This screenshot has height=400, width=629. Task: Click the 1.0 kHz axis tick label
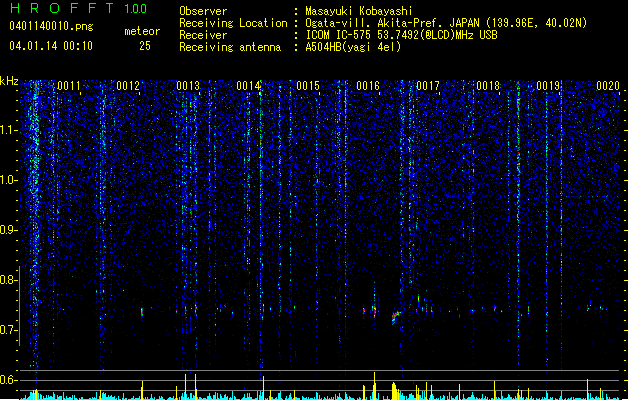(9, 180)
